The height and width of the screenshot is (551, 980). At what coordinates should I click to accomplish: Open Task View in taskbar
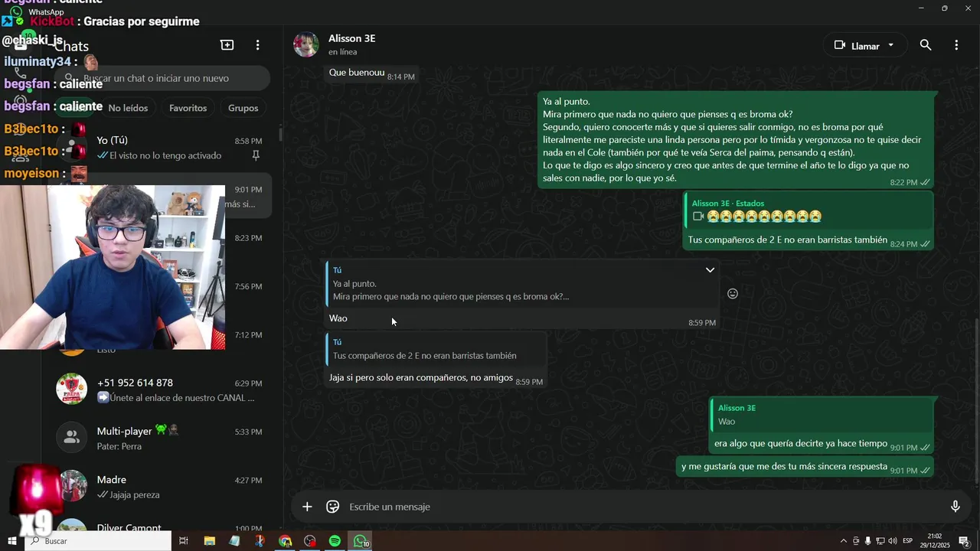[184, 541]
